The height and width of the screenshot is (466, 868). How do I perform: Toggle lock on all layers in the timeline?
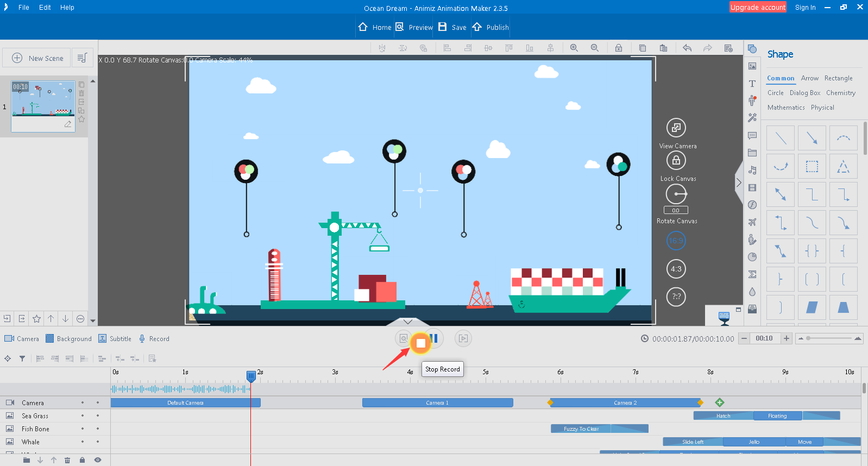(82, 460)
